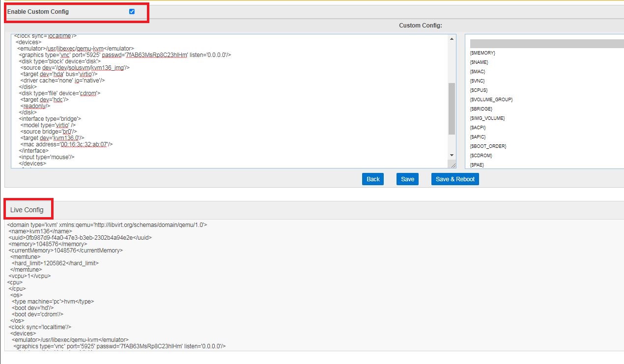Click the Live Config section heading
This screenshot has width=624, height=364.
[x=27, y=210]
